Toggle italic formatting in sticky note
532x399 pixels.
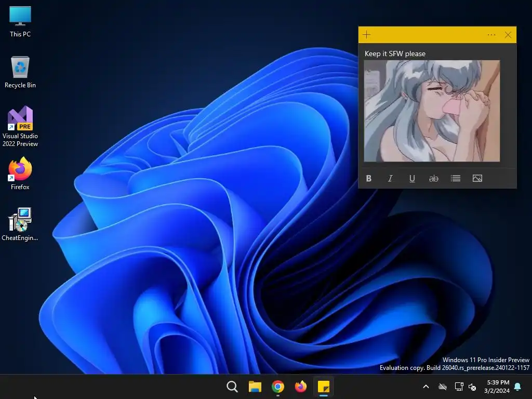(x=391, y=179)
